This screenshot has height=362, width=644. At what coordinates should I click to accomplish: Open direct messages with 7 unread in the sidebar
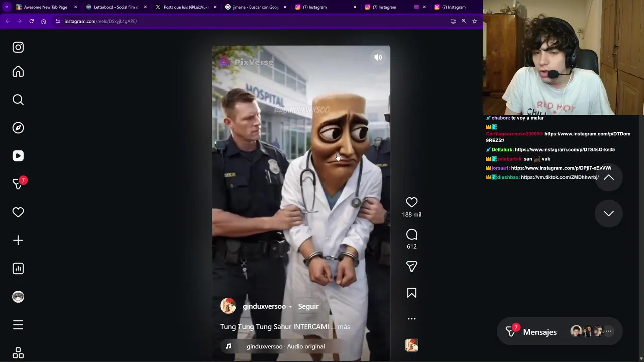(x=19, y=184)
